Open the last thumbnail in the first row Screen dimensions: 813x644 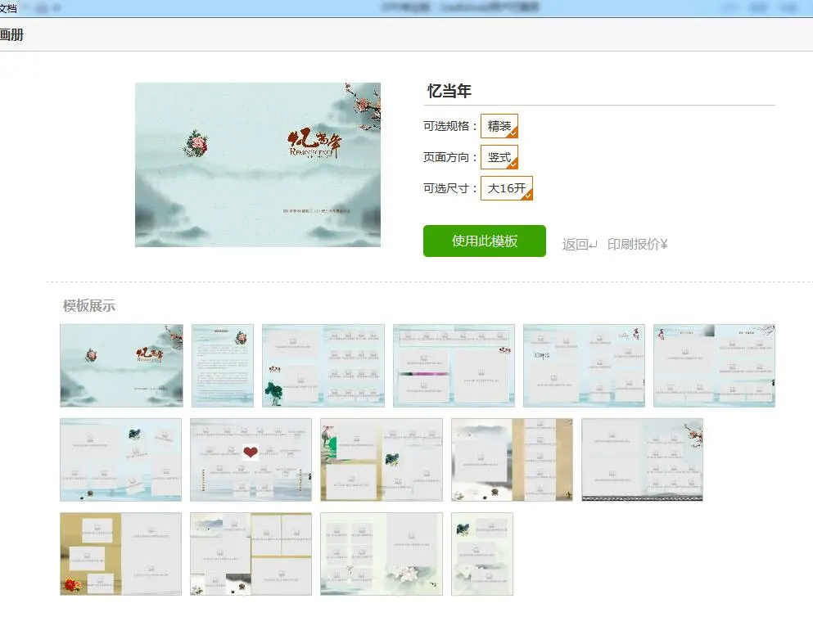pyautogui.click(x=714, y=366)
